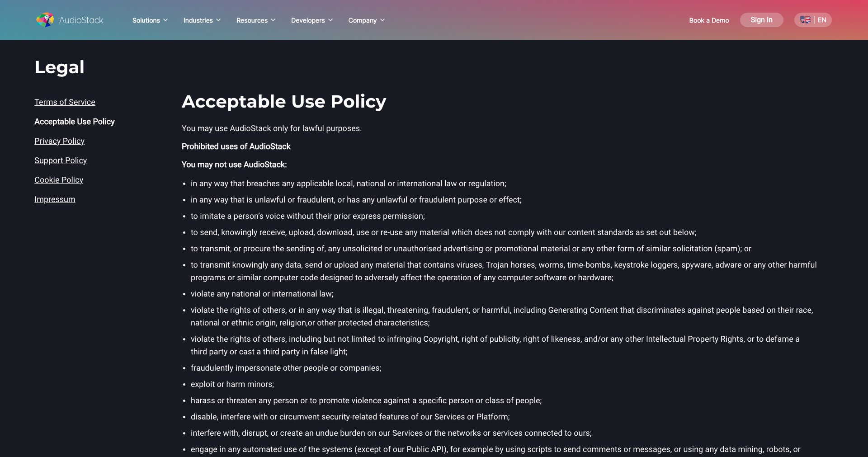Go to the Privacy Policy page

59,141
